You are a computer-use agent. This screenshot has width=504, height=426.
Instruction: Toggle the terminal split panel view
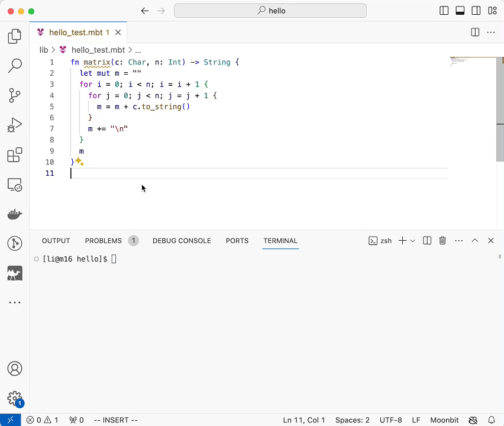[427, 240]
